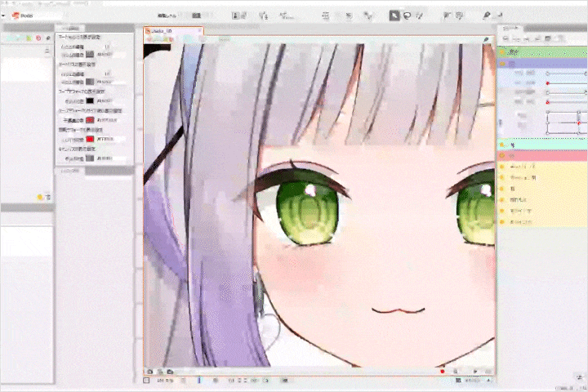Click the second parameter slider with red handle
The image size is (588, 392).
pyautogui.click(x=567, y=83)
